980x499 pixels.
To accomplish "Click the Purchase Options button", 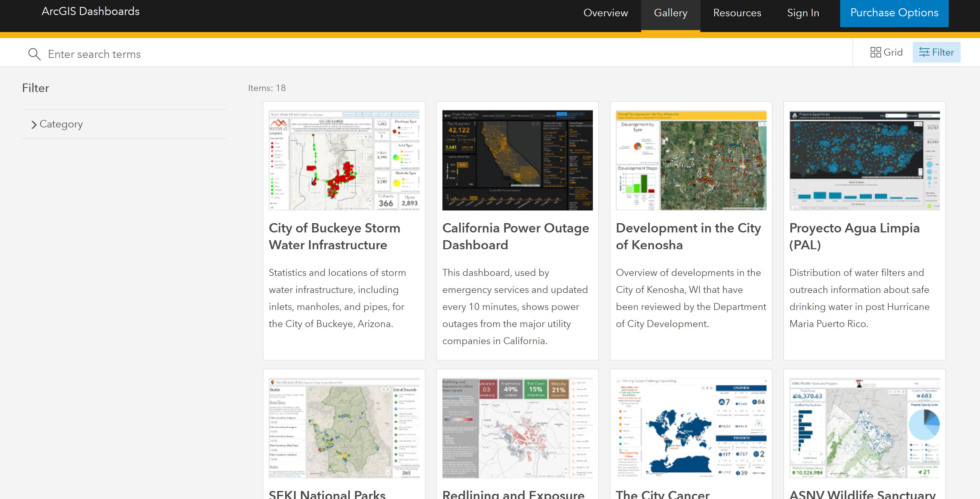I will click(894, 13).
